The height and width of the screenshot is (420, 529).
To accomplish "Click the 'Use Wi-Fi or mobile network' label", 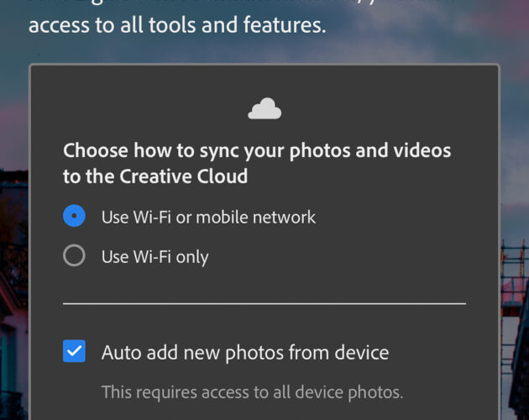I will pos(208,217).
